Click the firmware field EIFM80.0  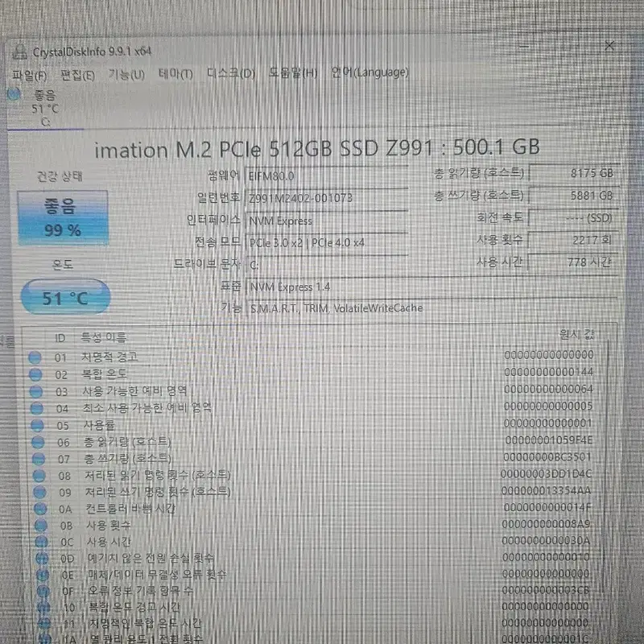(327, 176)
